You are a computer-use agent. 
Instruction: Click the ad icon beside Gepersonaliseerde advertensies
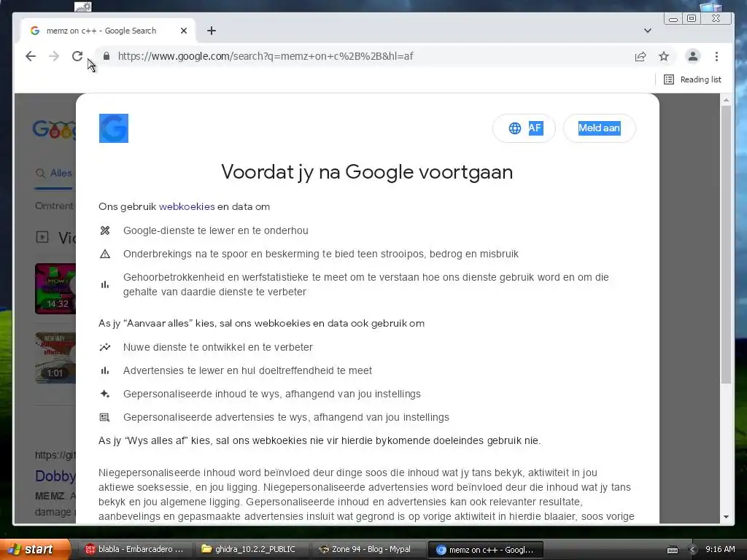pyautogui.click(x=105, y=418)
